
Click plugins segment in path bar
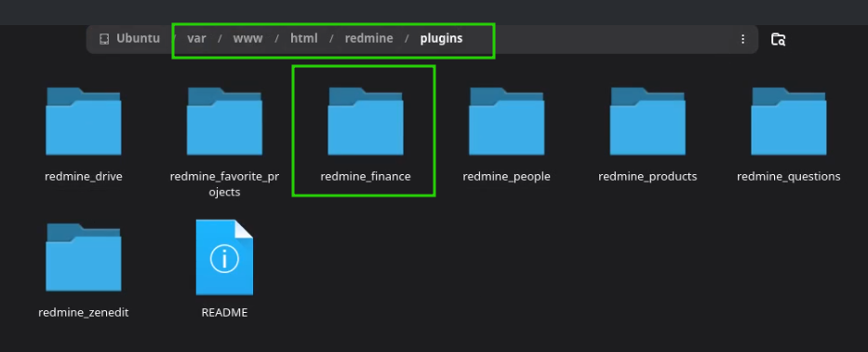(441, 39)
